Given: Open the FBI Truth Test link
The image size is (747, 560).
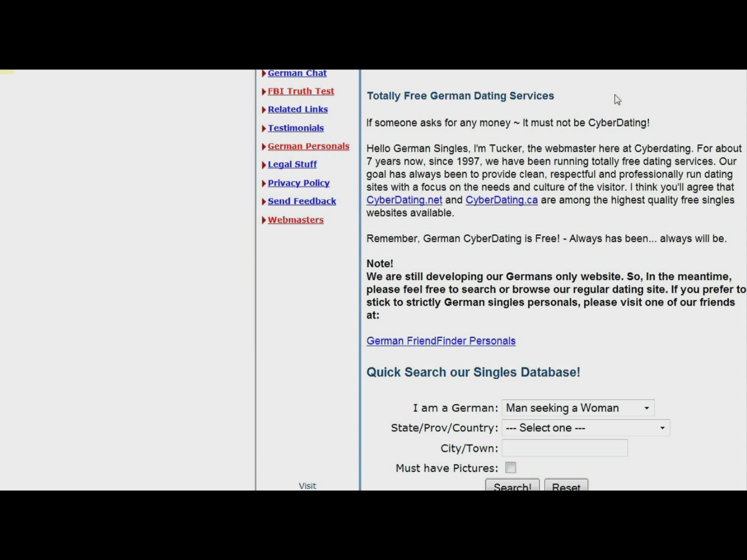Looking at the screenshot, I should 301,91.
